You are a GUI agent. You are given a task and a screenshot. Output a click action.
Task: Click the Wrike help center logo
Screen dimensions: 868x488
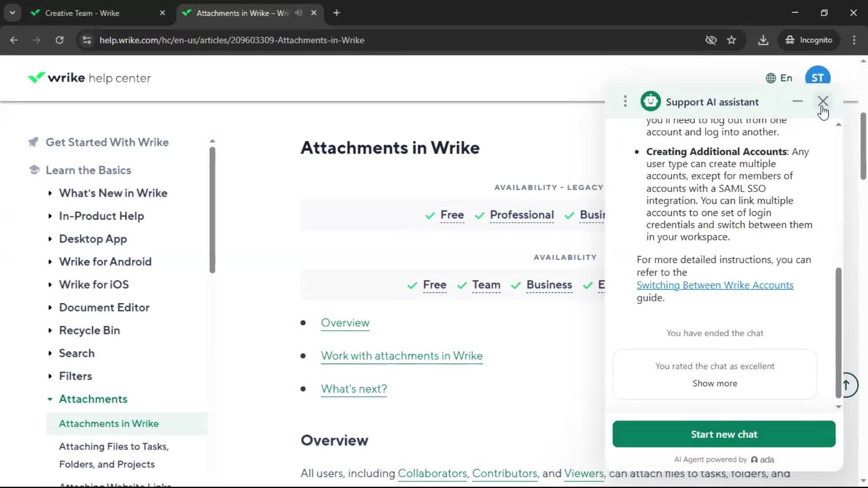(89, 78)
